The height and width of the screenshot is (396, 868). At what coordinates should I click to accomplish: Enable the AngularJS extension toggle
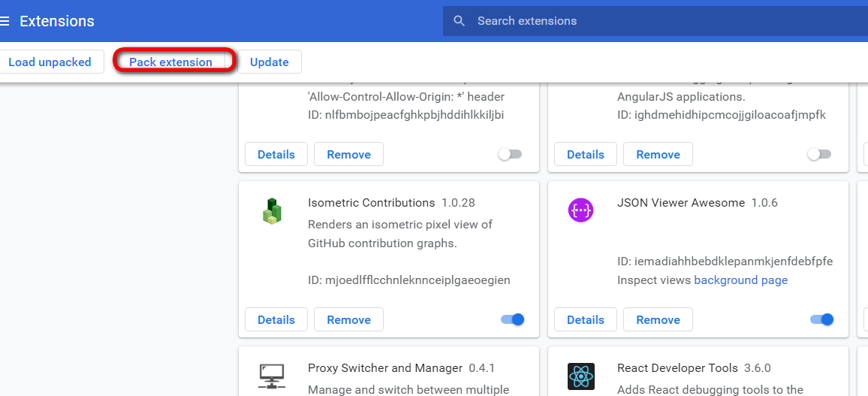click(819, 154)
